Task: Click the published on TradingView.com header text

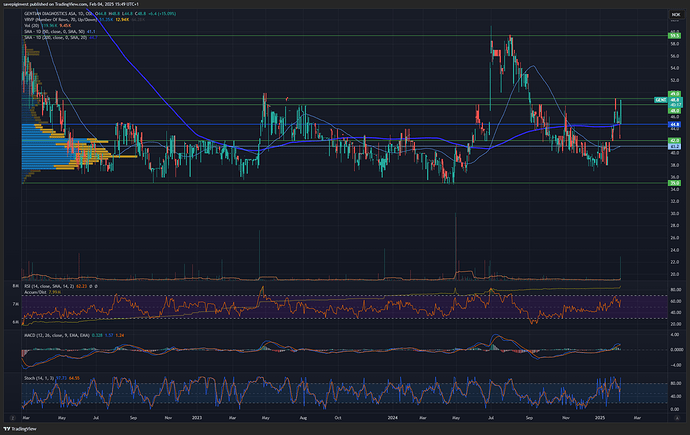Action: point(71,4)
